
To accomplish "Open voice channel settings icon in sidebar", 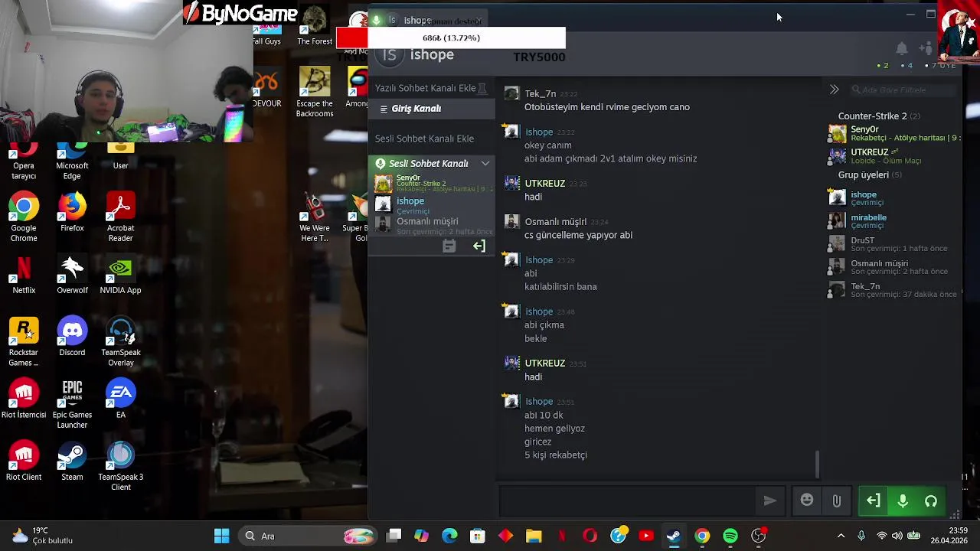I will [x=449, y=246].
